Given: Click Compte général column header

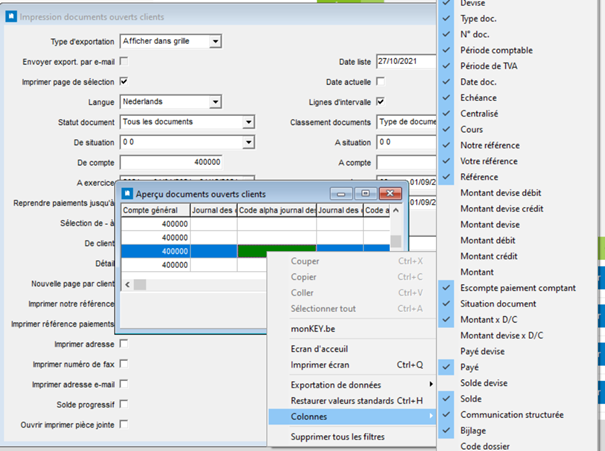Looking at the screenshot, I should pos(155,210).
